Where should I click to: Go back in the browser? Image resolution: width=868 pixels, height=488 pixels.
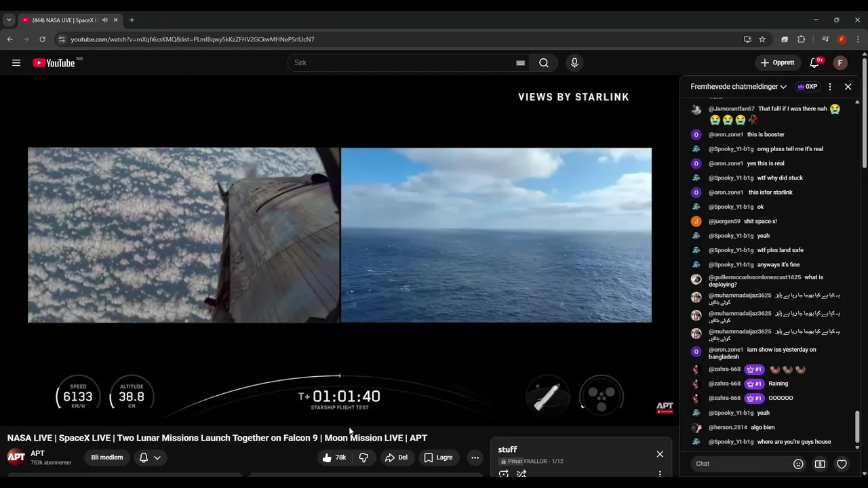coord(10,39)
